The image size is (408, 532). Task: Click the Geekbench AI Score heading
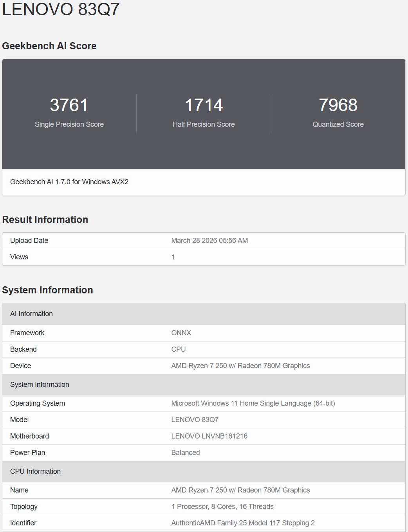pyautogui.click(x=49, y=46)
